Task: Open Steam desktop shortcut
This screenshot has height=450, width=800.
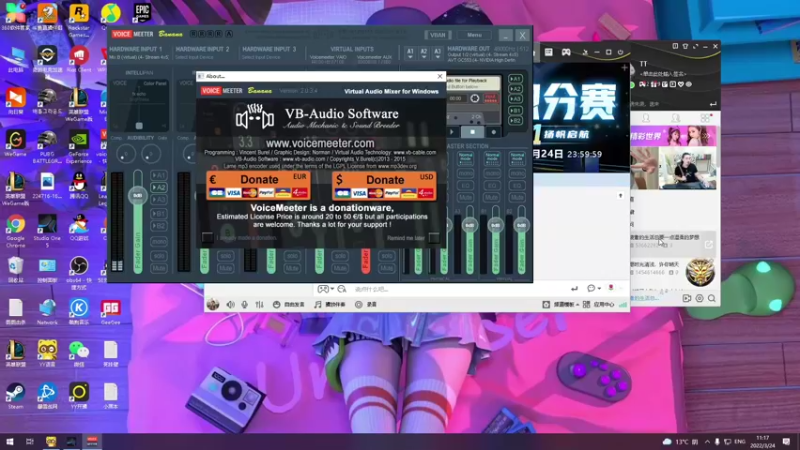Action: (15, 396)
